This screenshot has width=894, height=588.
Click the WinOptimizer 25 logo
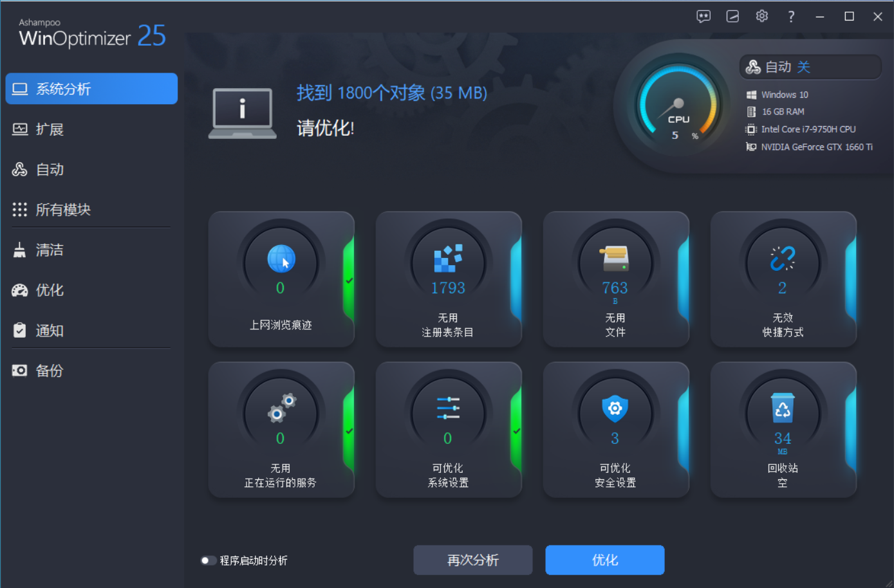(x=92, y=34)
